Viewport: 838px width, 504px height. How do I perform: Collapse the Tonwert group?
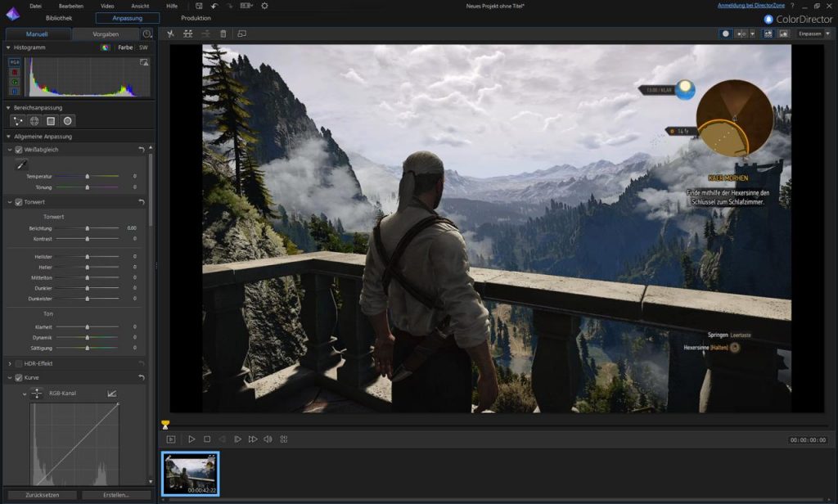pyautogui.click(x=10, y=202)
